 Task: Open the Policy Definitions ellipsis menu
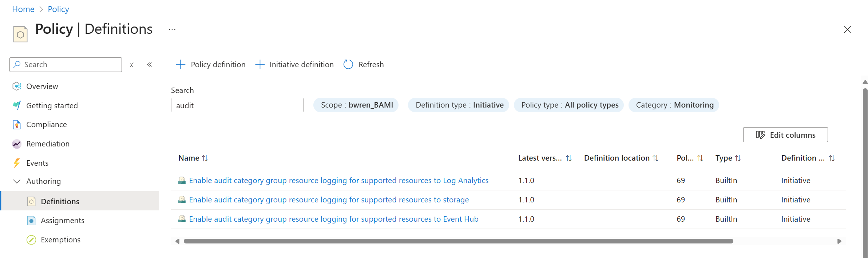click(x=172, y=29)
